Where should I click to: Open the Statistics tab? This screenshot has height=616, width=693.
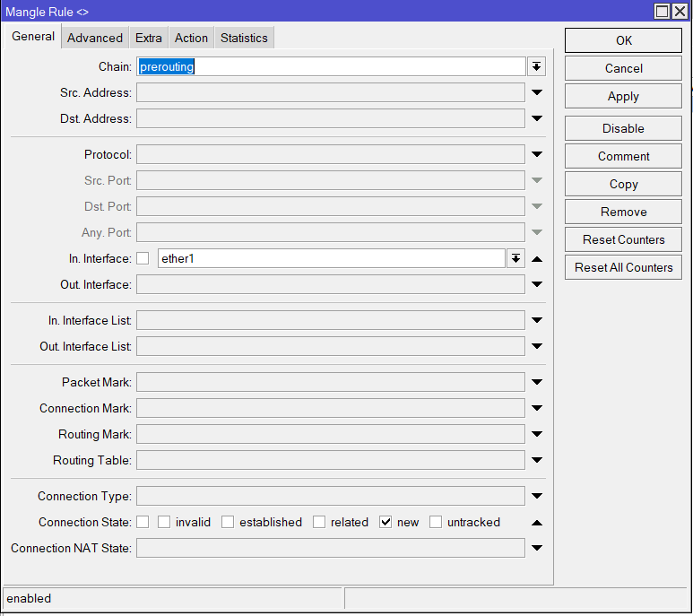pyautogui.click(x=244, y=38)
